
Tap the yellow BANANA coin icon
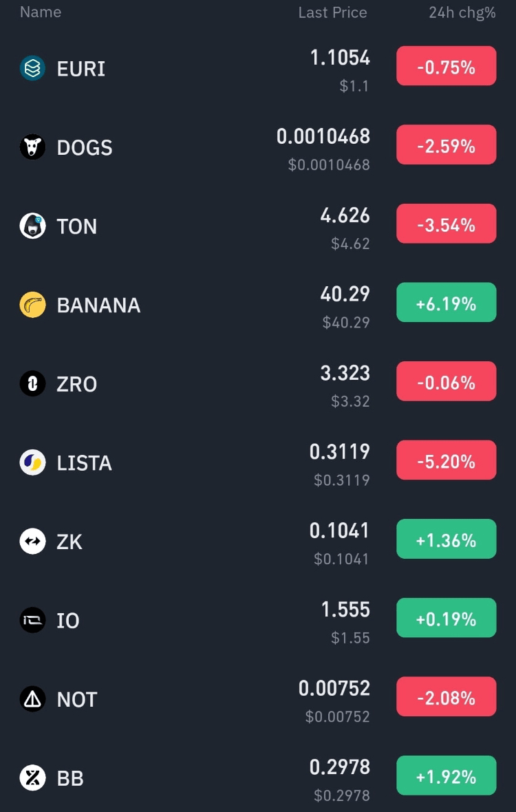[32, 305]
